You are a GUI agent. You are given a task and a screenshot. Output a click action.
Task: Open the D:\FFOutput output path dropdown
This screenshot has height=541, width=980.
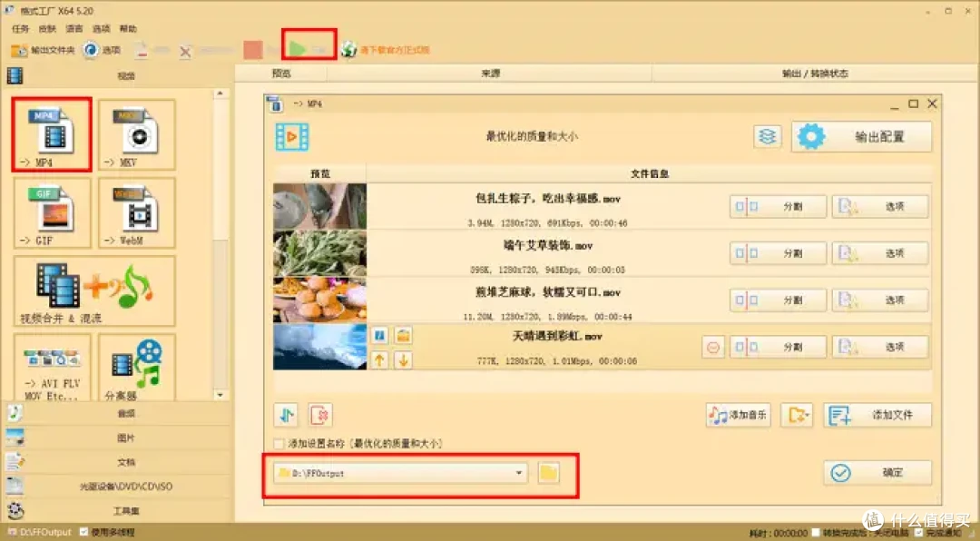pos(400,473)
